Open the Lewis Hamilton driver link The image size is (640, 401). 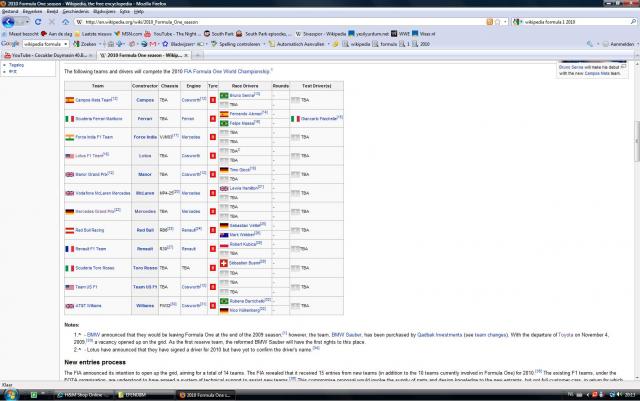[x=244, y=188]
